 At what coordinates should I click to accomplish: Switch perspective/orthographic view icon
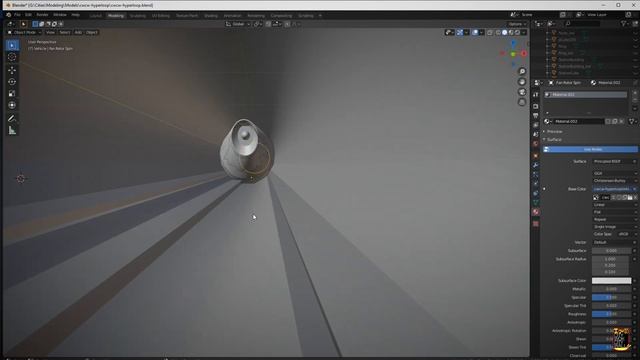coord(522,102)
